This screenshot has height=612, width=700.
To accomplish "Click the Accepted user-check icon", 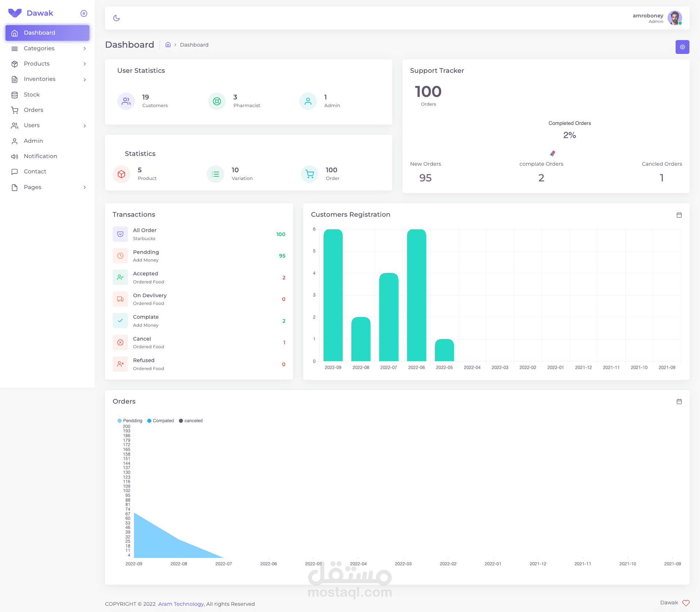I will 120,277.
